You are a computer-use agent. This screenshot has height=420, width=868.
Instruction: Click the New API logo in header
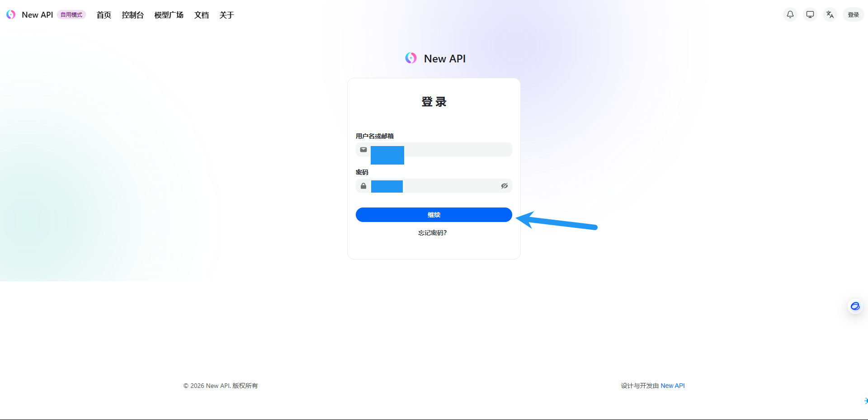pos(11,15)
